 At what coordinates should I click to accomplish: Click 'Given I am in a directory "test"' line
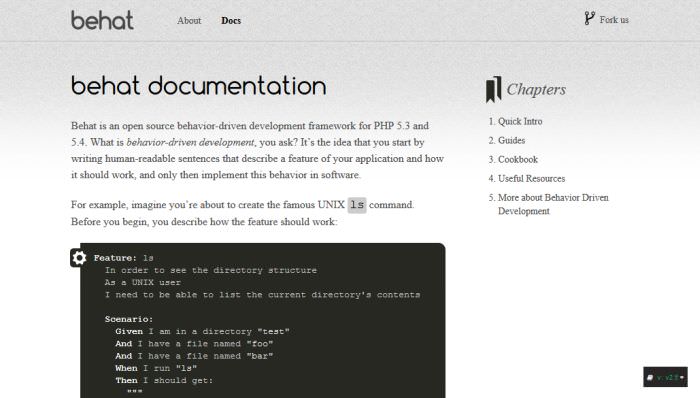[x=202, y=332]
